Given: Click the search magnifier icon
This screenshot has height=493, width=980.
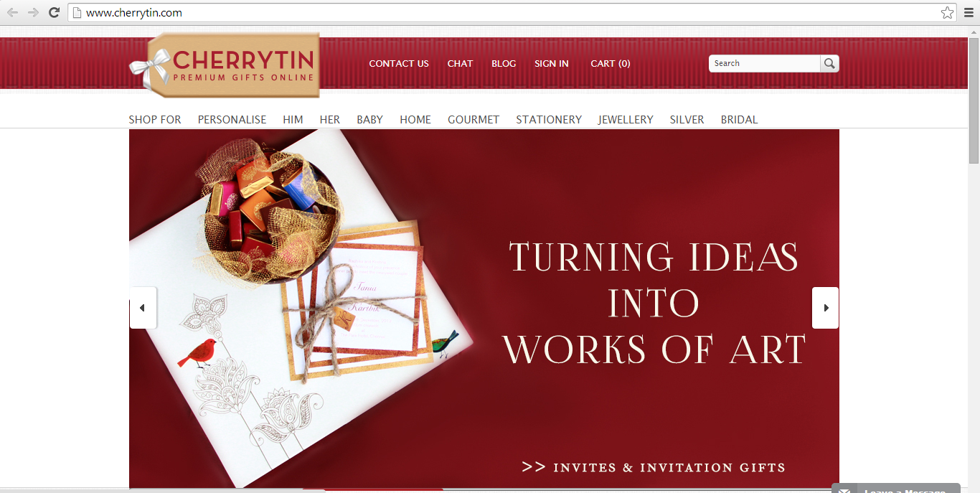Looking at the screenshot, I should coord(829,63).
